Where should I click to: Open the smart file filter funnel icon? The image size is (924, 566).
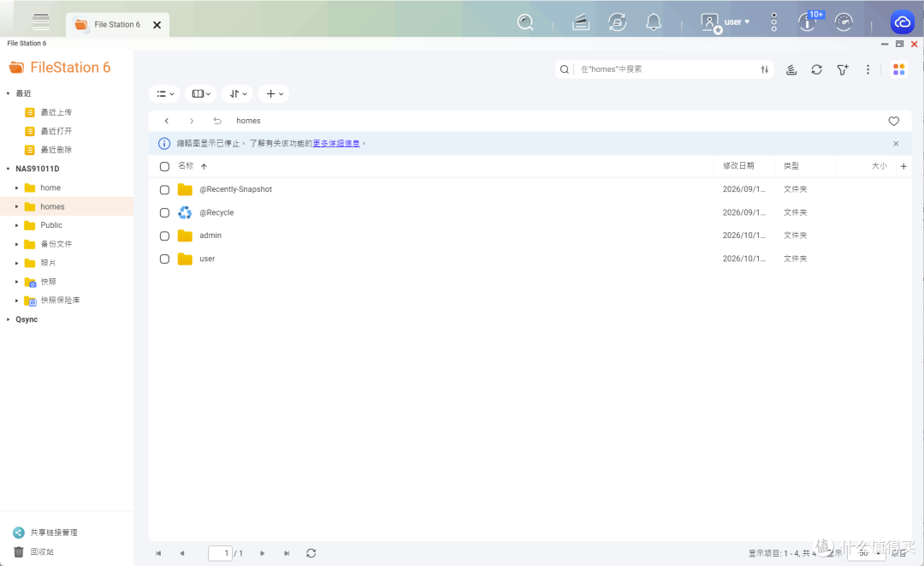[x=843, y=69]
